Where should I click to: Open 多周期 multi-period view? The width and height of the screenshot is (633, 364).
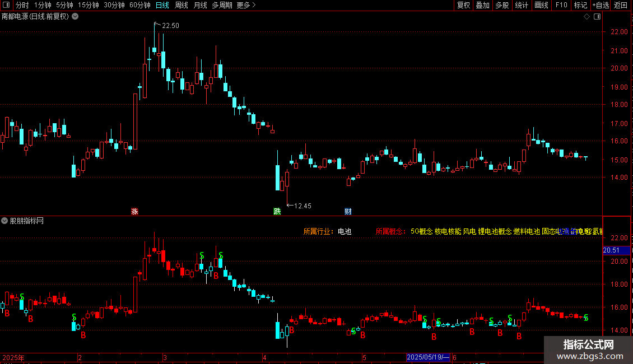click(222, 5)
